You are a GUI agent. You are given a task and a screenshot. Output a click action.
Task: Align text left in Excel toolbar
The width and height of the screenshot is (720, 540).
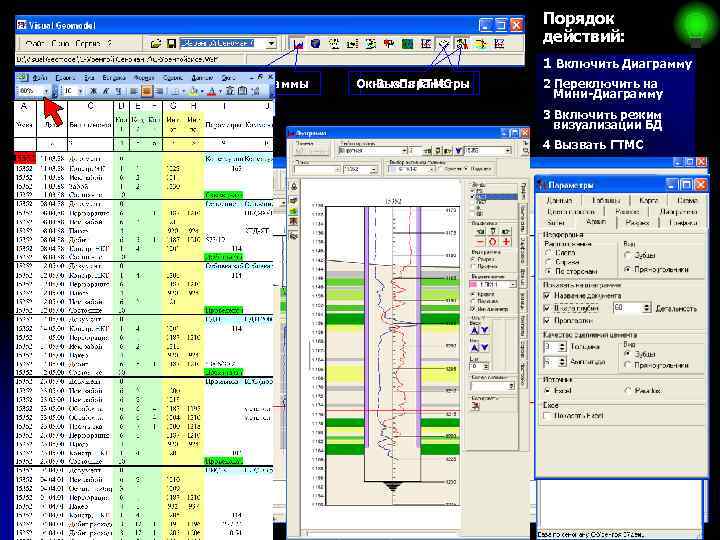(x=134, y=91)
